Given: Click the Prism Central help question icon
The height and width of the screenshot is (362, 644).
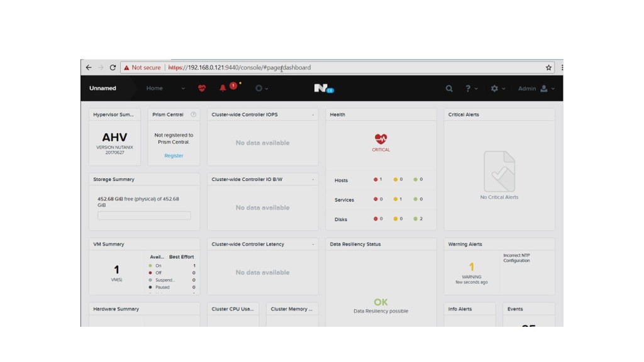Looking at the screenshot, I should (193, 114).
